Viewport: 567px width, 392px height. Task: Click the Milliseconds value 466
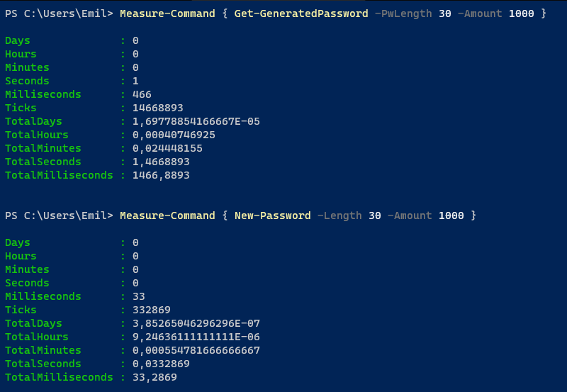pos(142,94)
